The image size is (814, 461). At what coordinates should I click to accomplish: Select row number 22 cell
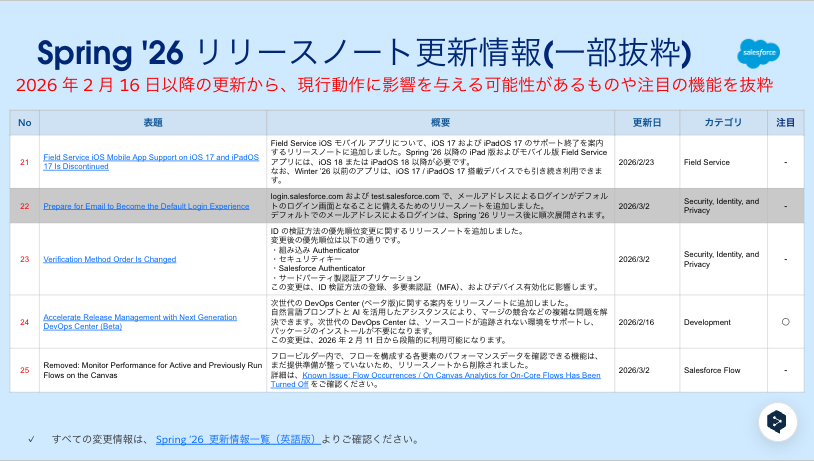coord(24,206)
